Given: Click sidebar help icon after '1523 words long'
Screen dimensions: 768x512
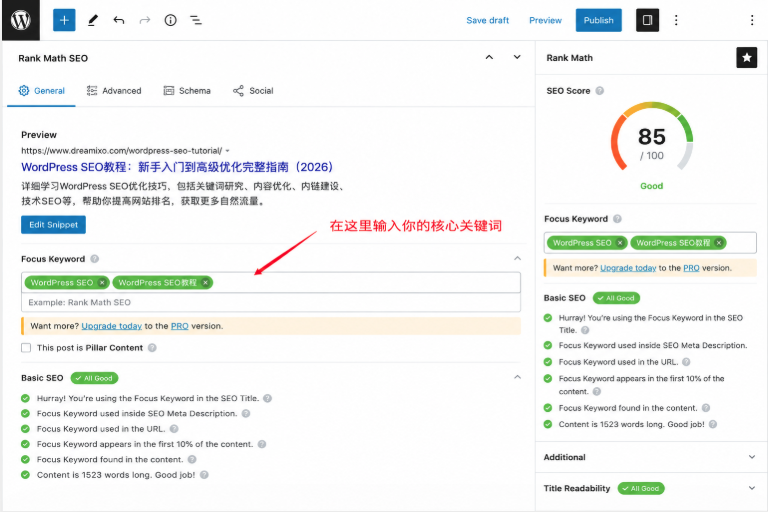Looking at the screenshot, I should 713,424.
